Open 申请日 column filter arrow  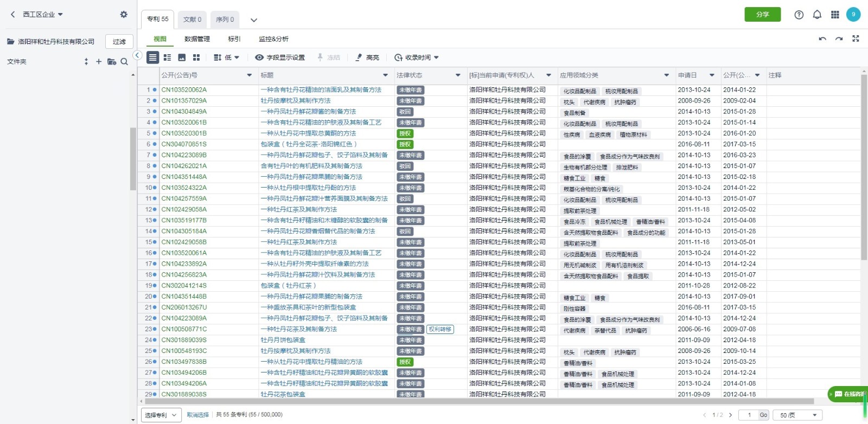[x=712, y=75]
